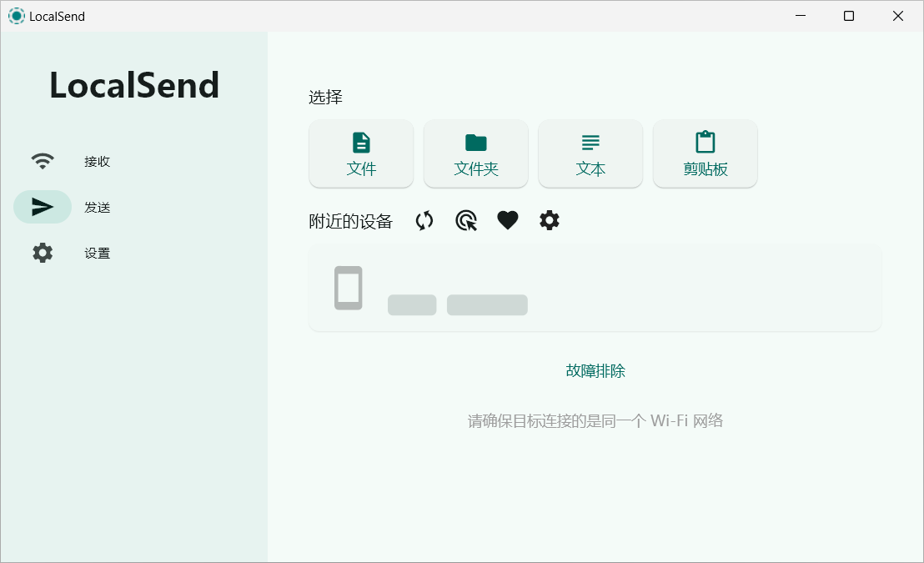Click the document icon on the 文件 card
924x563 pixels.
pyautogui.click(x=361, y=143)
